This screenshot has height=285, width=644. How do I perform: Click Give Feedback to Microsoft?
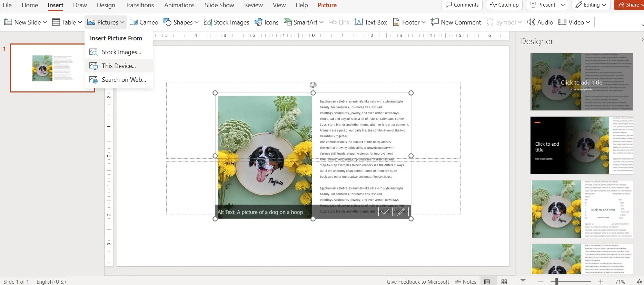pyautogui.click(x=418, y=282)
